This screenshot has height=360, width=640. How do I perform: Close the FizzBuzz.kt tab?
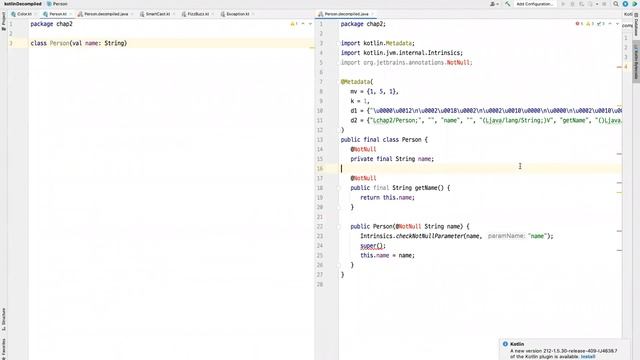(x=213, y=14)
